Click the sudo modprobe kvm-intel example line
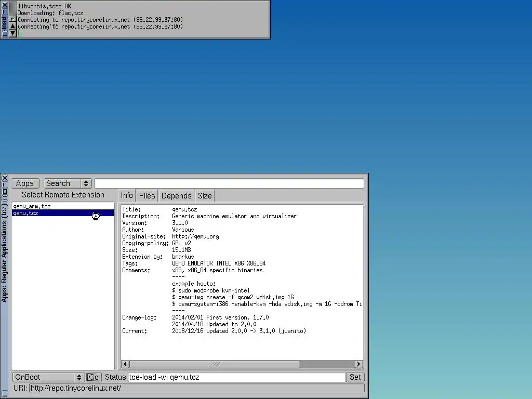The image size is (532, 399). [211, 290]
